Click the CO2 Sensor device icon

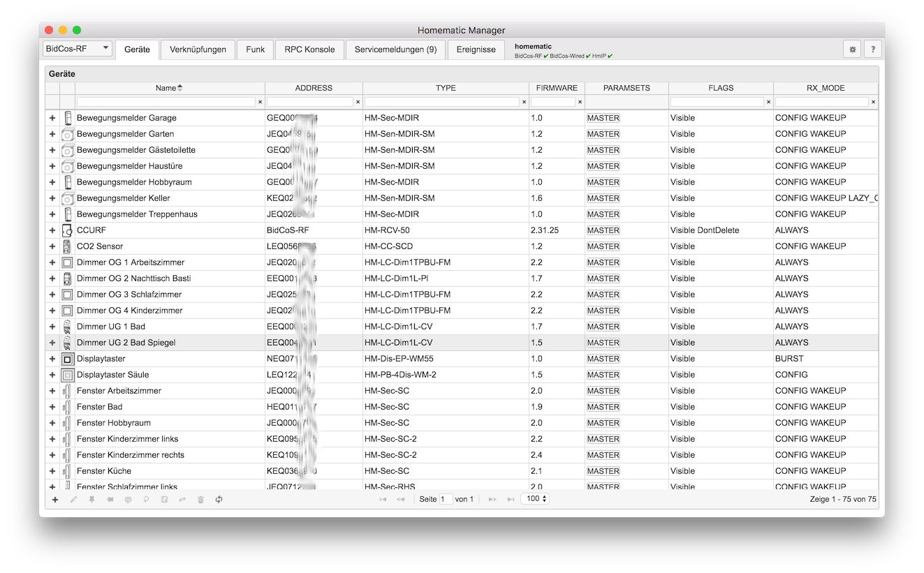pos(67,246)
